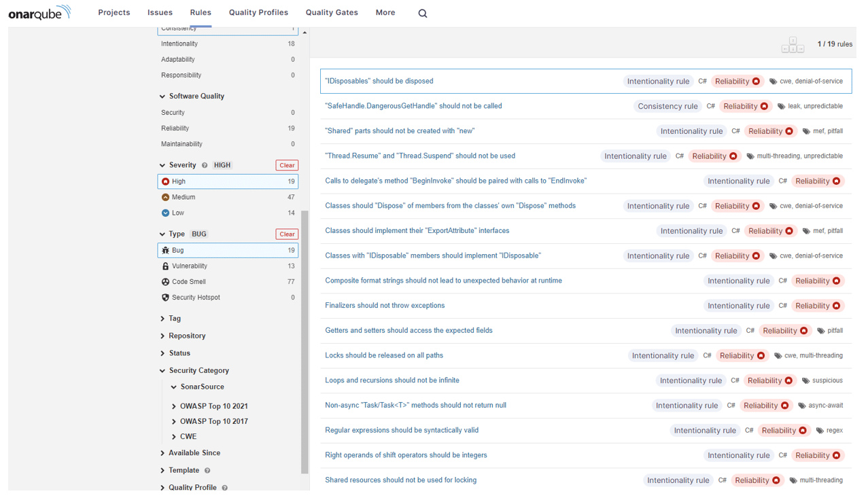This screenshot has width=868, height=498.
Task: Expand OWASP Top 10 2021 category
Action: click(213, 406)
